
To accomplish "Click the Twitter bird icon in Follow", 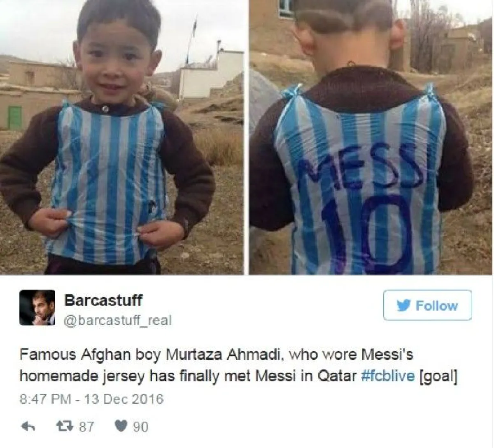I will (x=404, y=306).
